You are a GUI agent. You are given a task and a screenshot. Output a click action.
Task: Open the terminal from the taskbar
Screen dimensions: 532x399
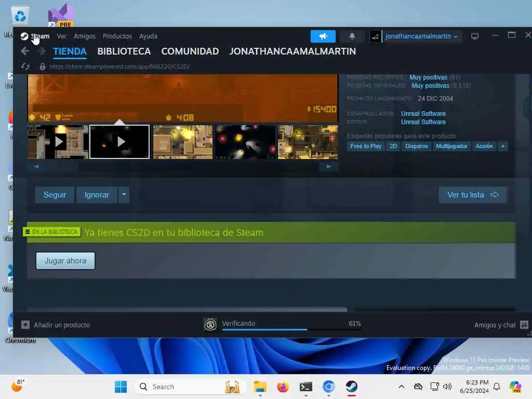[x=305, y=387]
